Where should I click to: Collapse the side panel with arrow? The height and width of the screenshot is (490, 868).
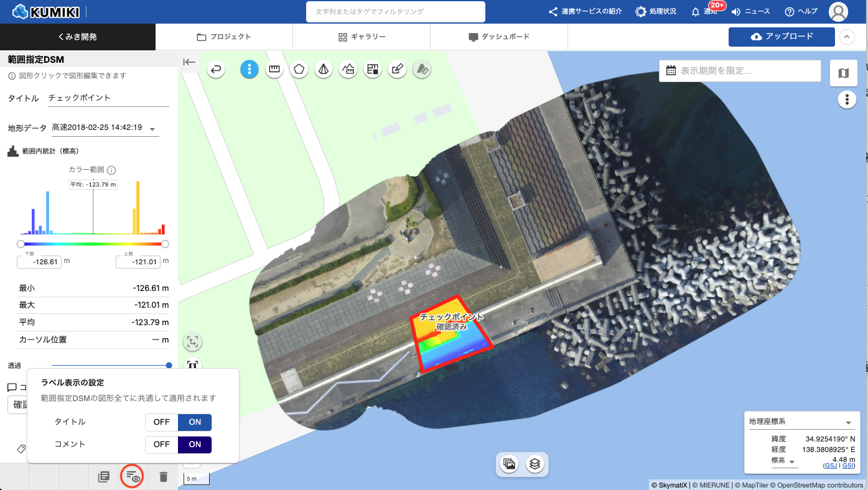(189, 62)
